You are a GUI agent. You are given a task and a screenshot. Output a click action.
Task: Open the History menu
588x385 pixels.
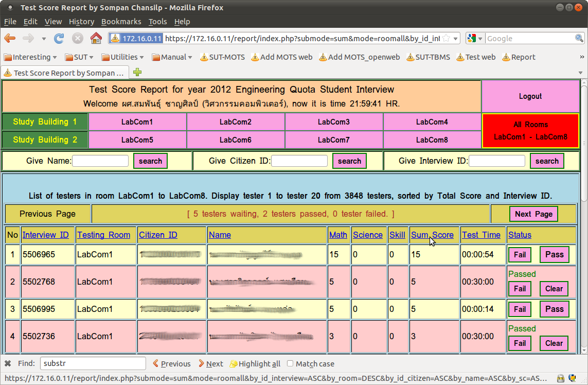81,22
